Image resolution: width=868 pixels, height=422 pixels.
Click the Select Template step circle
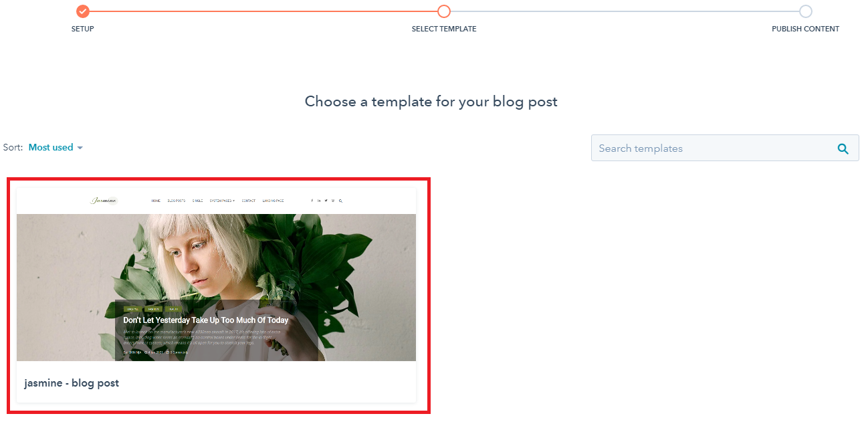[444, 11]
